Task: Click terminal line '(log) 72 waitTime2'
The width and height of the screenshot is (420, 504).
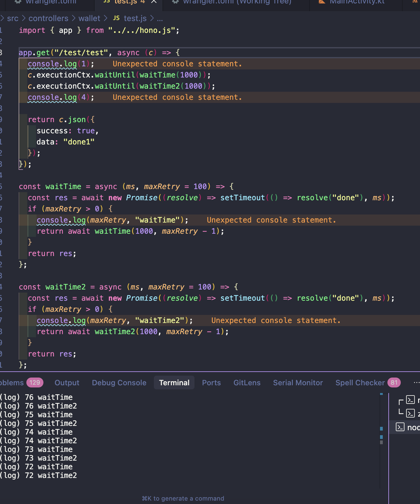Action: [38, 475]
